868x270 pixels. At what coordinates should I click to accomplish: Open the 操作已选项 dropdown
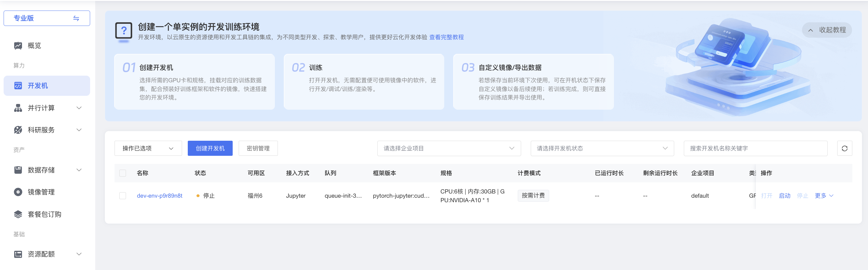(x=148, y=148)
